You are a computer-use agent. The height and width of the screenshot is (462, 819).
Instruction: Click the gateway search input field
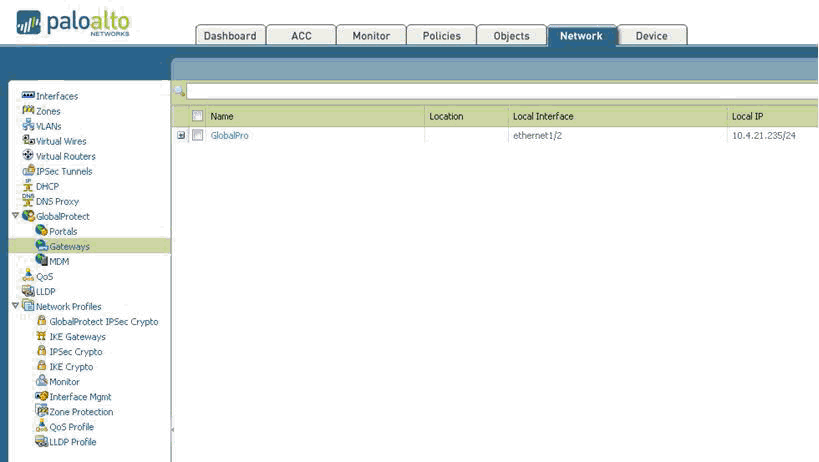coord(500,91)
